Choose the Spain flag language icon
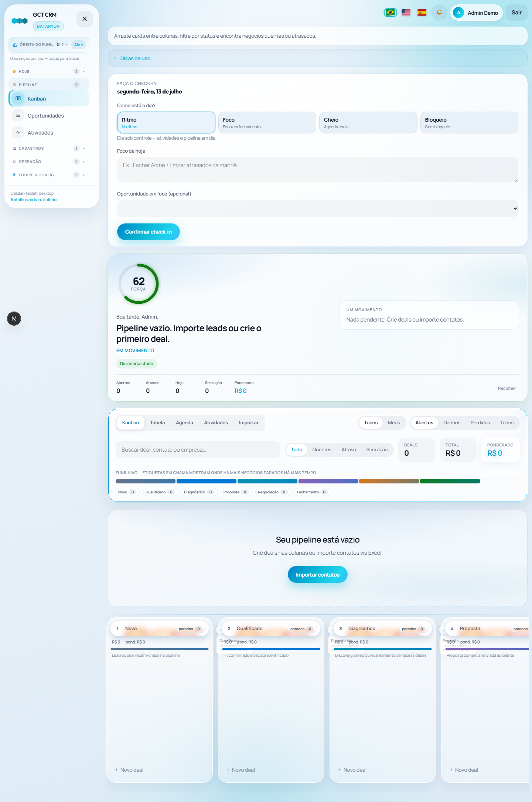 [x=422, y=13]
